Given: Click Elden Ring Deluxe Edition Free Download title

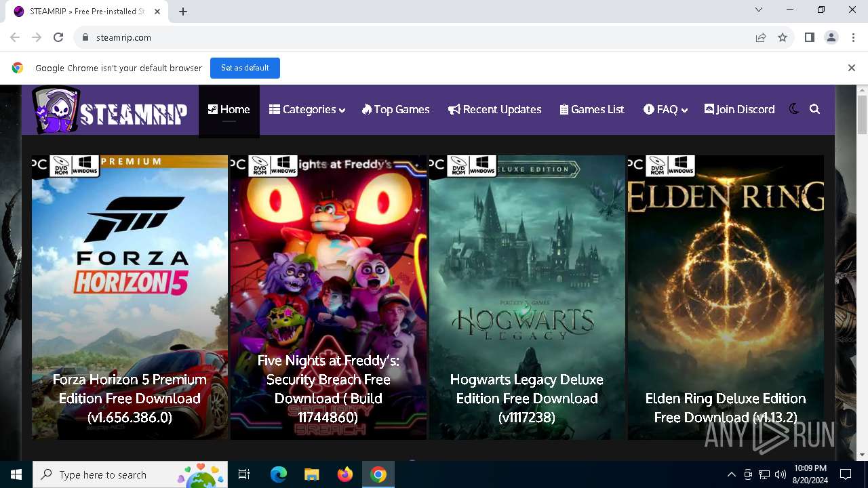Looking at the screenshot, I should pos(726,408).
